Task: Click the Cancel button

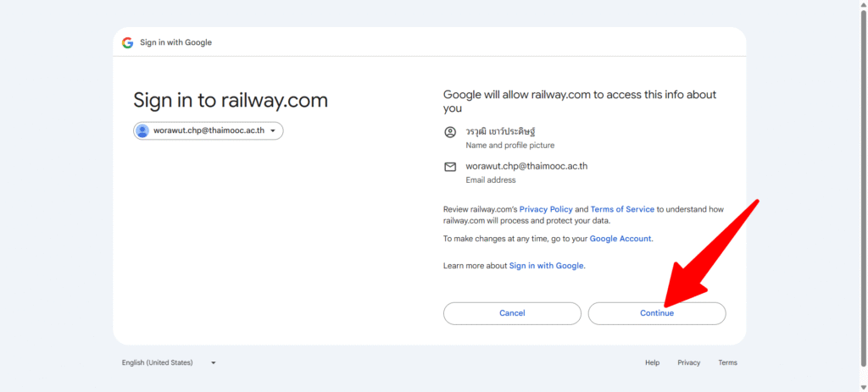Action: point(512,313)
